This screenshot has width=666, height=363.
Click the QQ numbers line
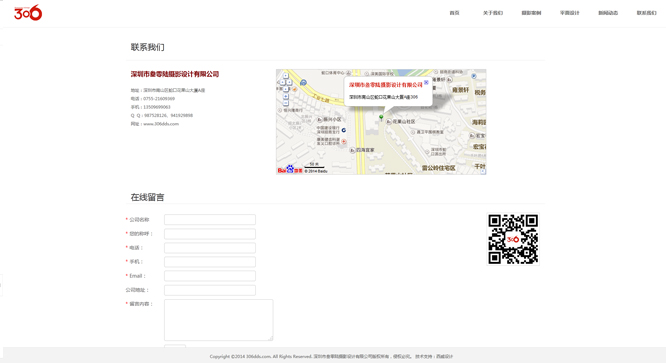point(161,115)
